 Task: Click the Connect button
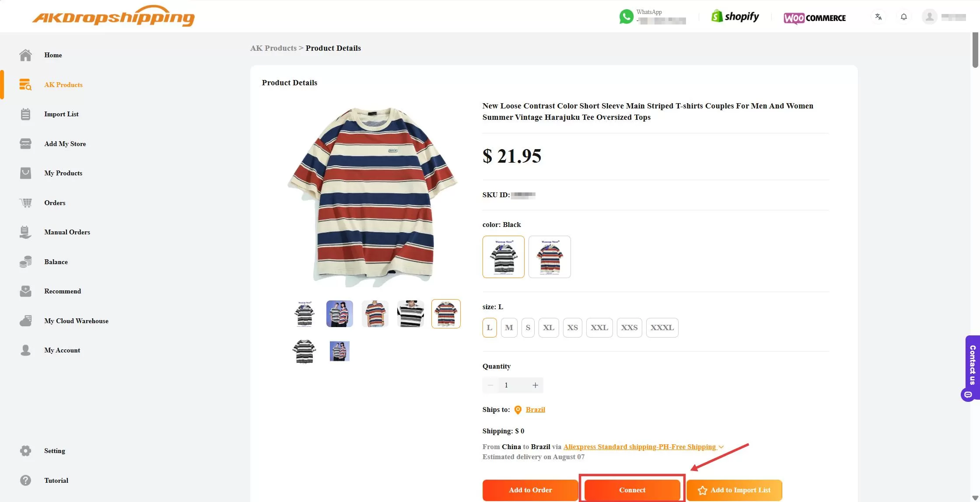click(x=632, y=490)
